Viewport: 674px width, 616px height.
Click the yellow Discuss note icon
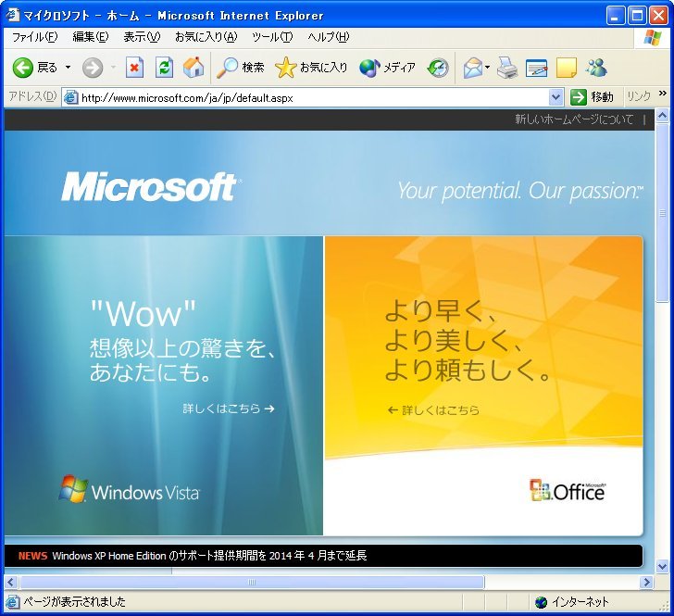click(x=567, y=68)
